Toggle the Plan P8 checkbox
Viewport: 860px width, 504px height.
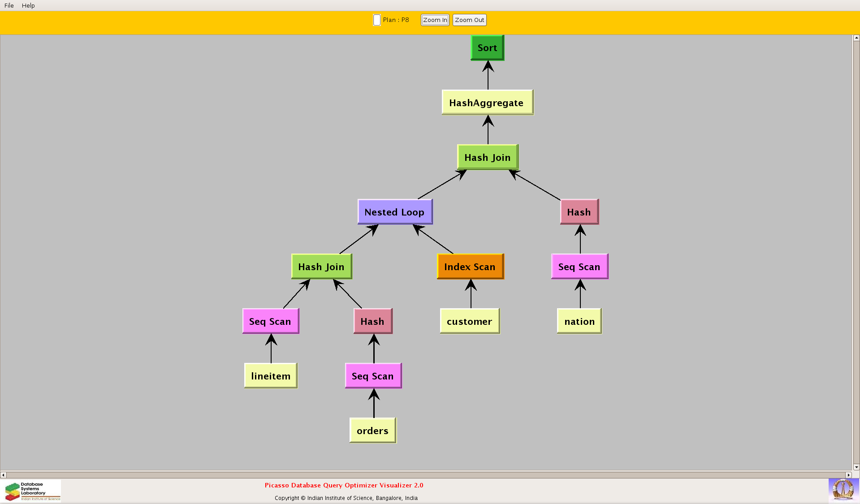[x=377, y=20]
